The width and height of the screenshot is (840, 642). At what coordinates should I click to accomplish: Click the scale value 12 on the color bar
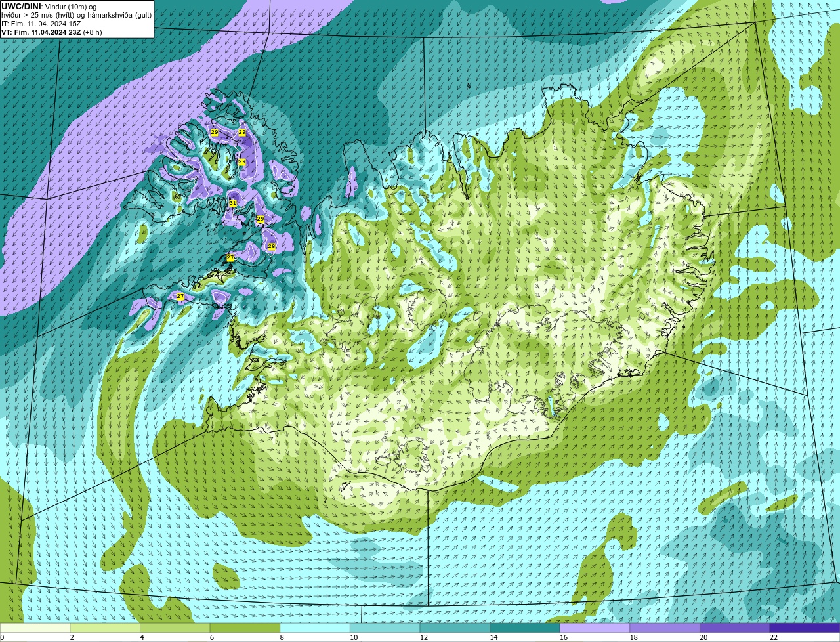click(x=424, y=637)
